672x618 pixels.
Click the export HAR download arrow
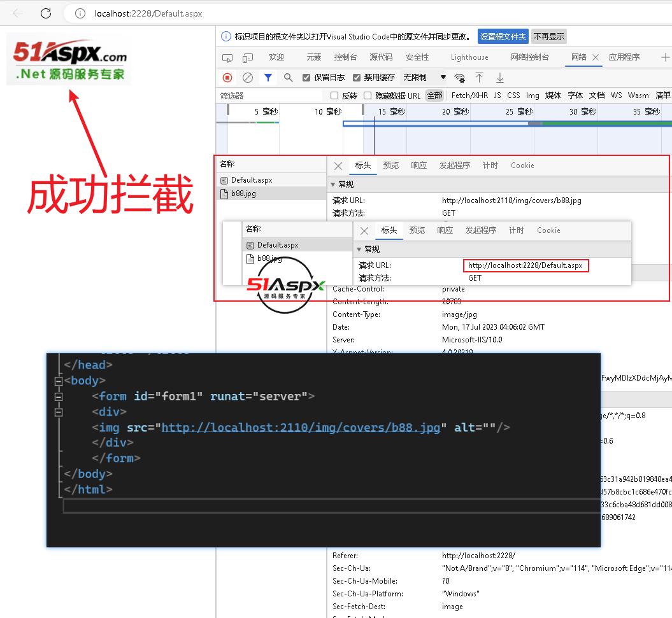[x=500, y=78]
